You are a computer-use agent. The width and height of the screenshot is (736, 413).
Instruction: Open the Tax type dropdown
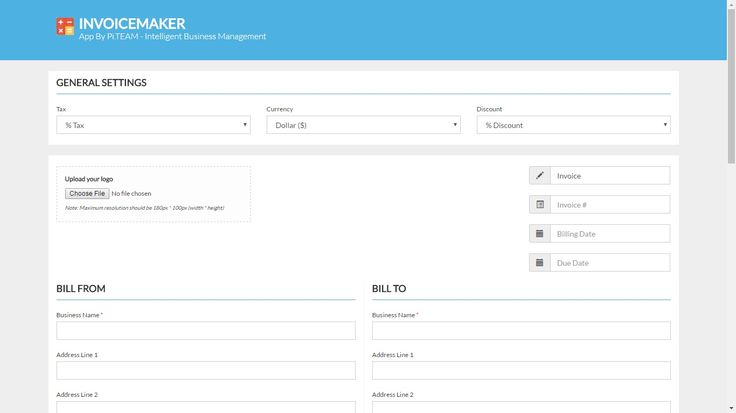pyautogui.click(x=153, y=125)
